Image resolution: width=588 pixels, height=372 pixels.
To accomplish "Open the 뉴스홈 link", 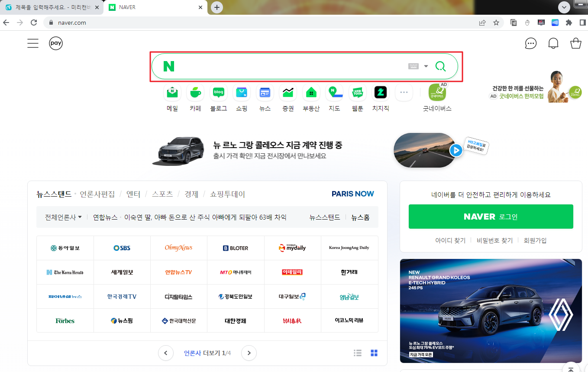I will [360, 217].
